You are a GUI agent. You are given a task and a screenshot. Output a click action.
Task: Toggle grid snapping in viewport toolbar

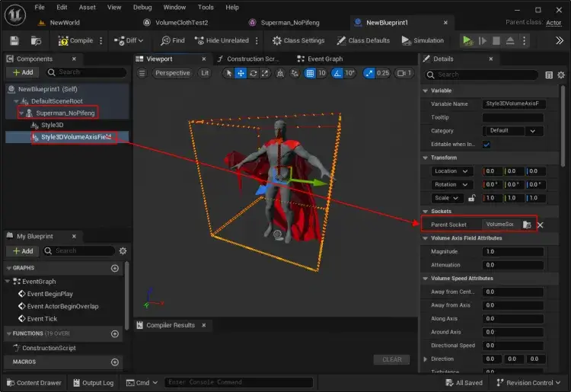click(310, 73)
